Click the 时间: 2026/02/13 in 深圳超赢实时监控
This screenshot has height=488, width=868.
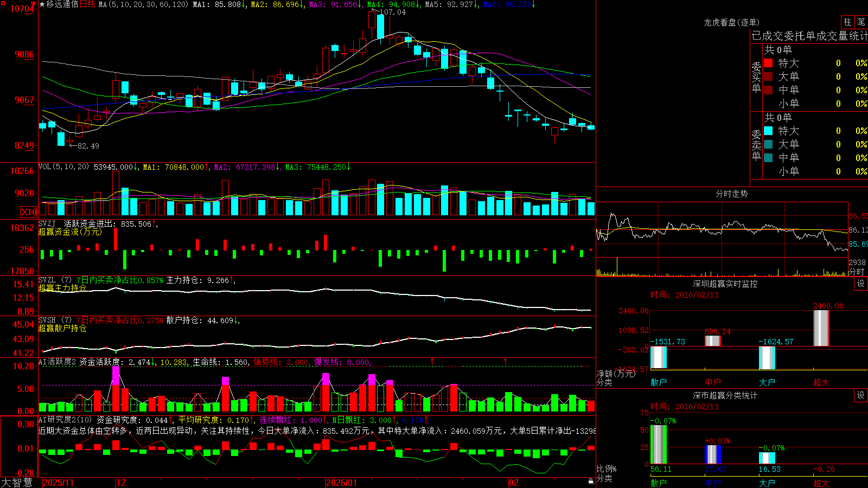(x=685, y=295)
